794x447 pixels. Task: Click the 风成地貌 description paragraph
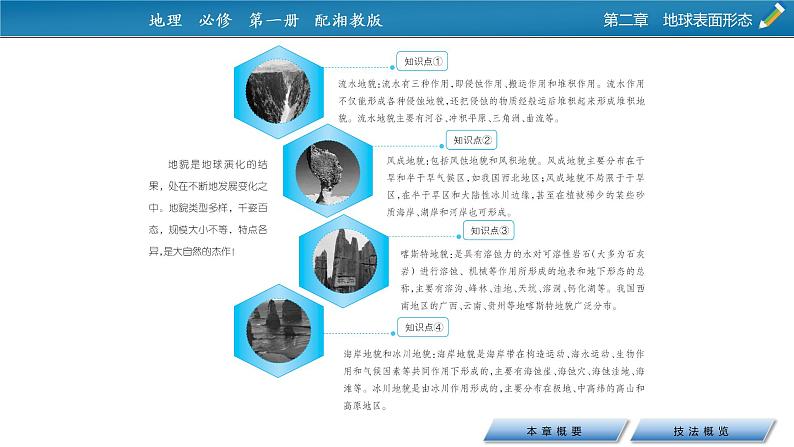[x=515, y=186]
